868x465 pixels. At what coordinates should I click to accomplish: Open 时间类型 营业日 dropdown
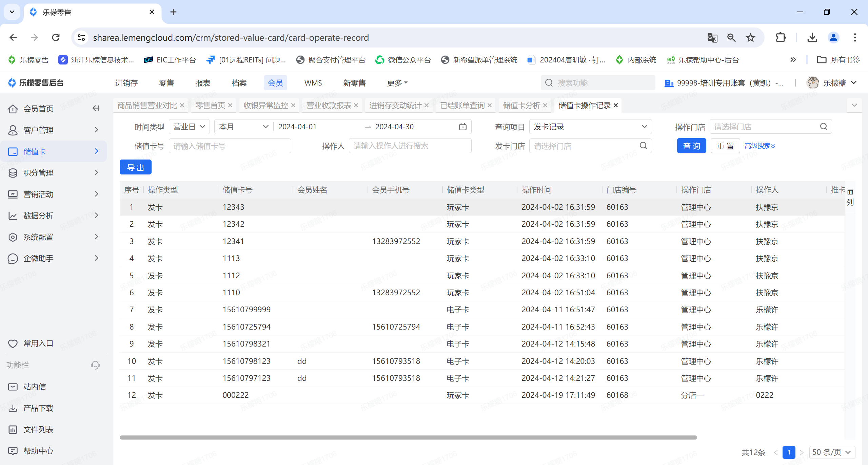pos(189,127)
